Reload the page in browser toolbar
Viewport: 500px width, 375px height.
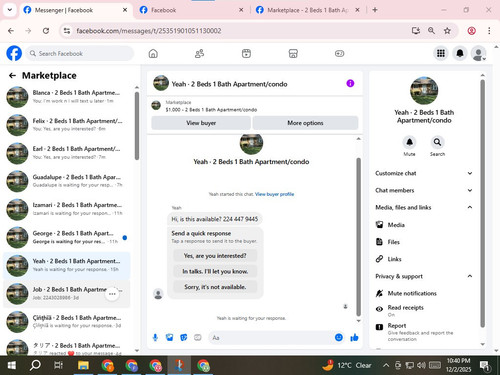point(46,31)
